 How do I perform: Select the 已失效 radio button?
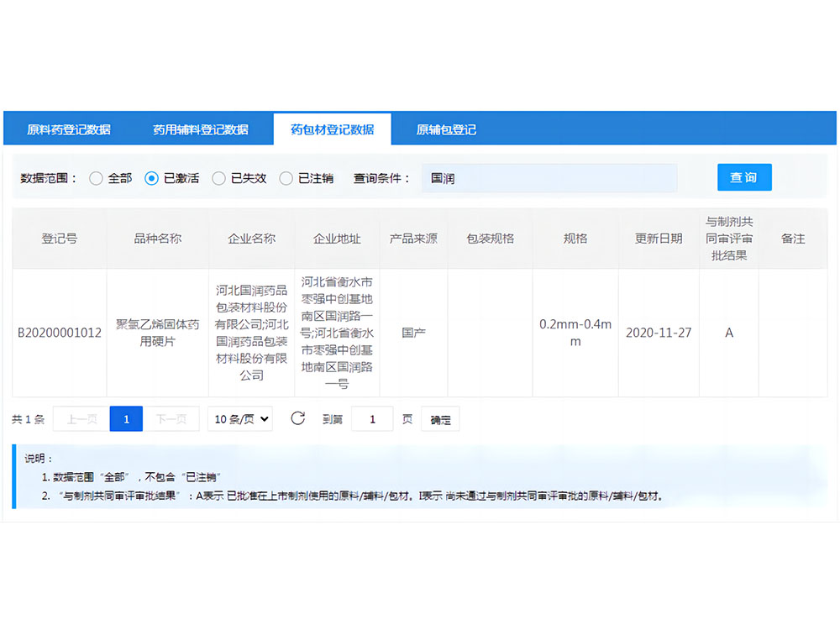[x=219, y=178]
